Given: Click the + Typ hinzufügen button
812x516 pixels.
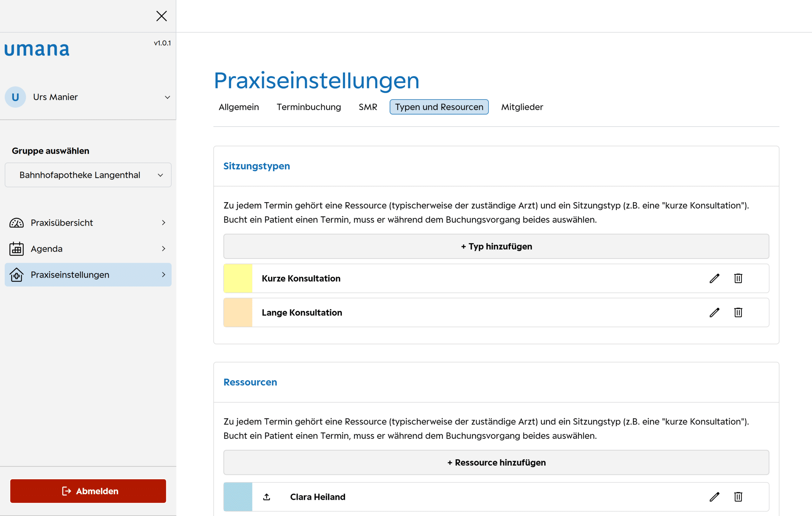Looking at the screenshot, I should click(x=496, y=246).
